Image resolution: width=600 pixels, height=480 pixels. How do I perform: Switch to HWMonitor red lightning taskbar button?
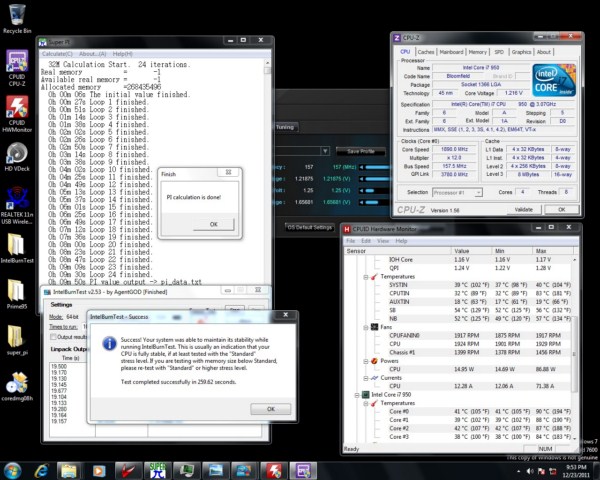(x=274, y=471)
